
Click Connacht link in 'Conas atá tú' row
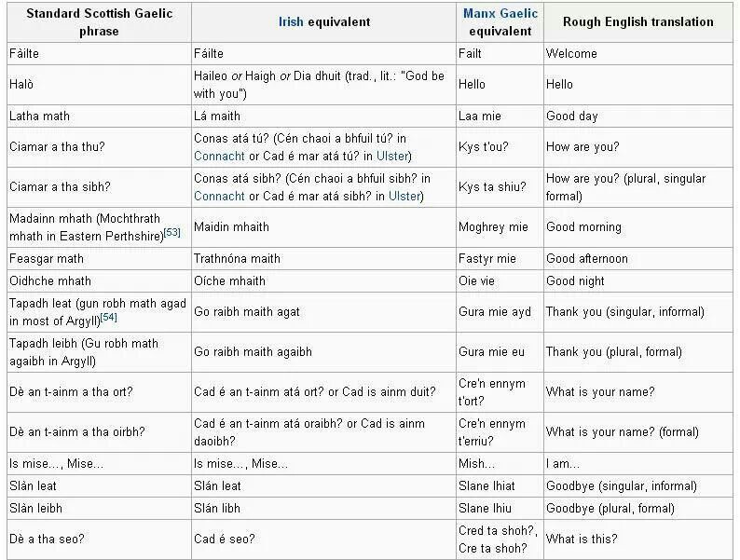219,156
